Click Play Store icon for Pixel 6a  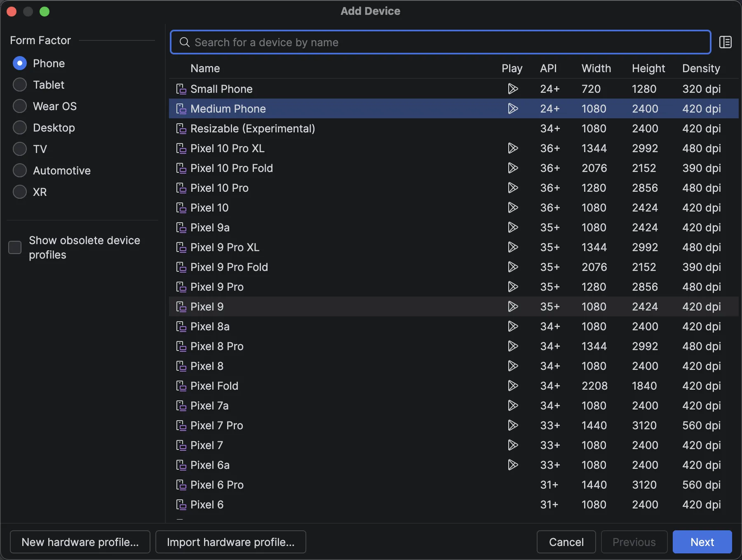(x=513, y=465)
